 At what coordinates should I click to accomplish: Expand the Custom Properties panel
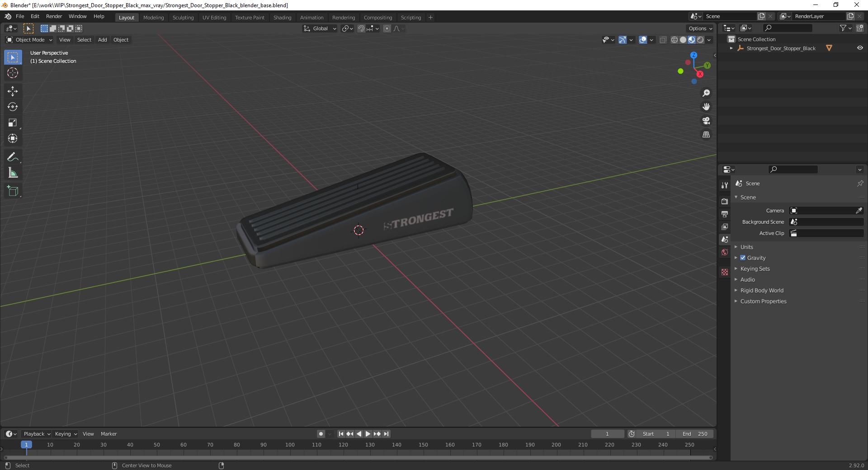point(763,301)
